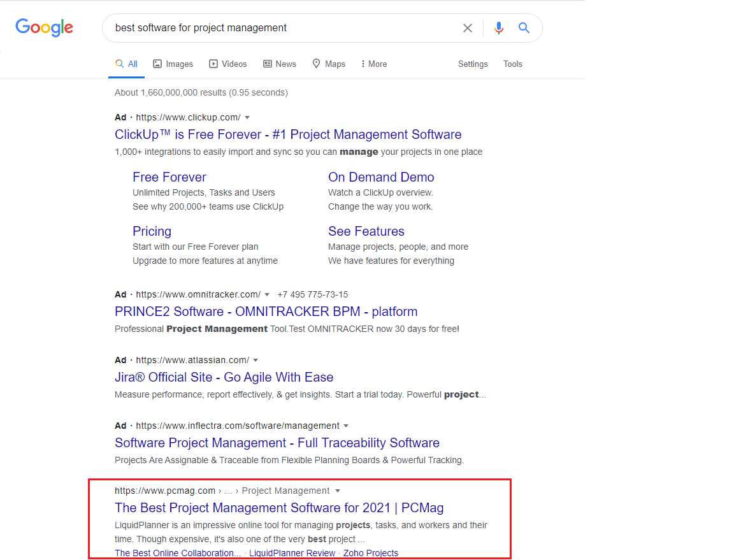
Task: Open The Best Online Collaboration sublink
Action: tap(178, 553)
